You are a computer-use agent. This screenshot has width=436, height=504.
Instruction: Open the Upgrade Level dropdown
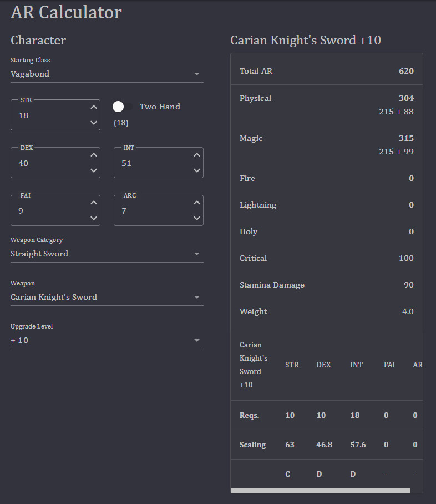click(x=107, y=340)
